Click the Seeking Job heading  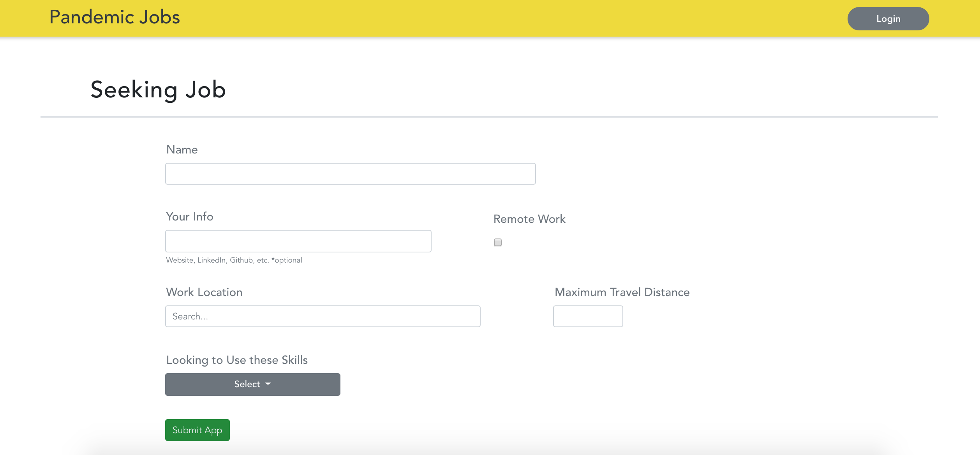coord(158,90)
